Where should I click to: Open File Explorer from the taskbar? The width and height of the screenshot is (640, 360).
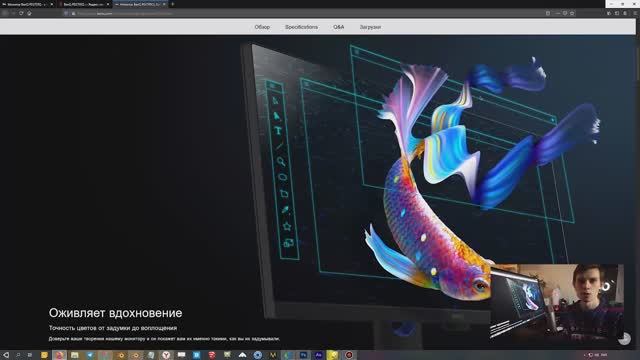(74, 355)
